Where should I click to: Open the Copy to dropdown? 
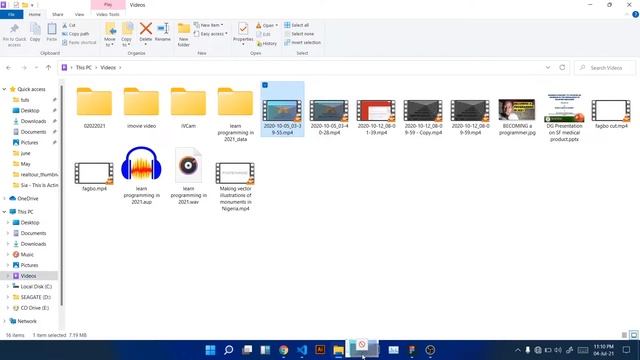tap(127, 35)
